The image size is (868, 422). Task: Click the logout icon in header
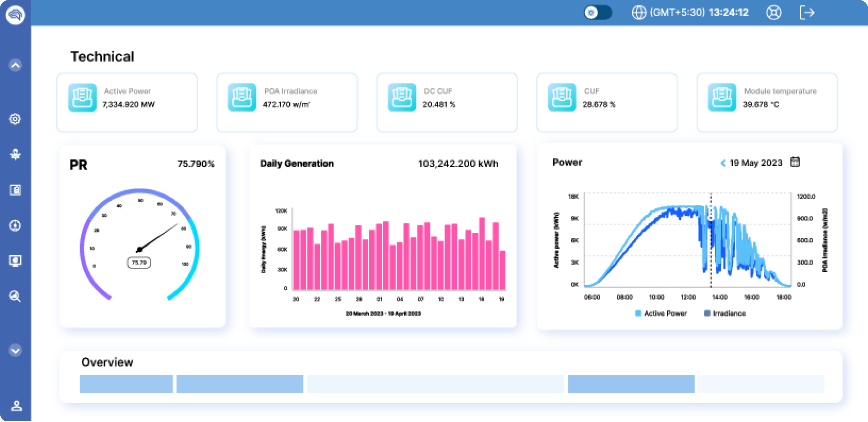(807, 13)
